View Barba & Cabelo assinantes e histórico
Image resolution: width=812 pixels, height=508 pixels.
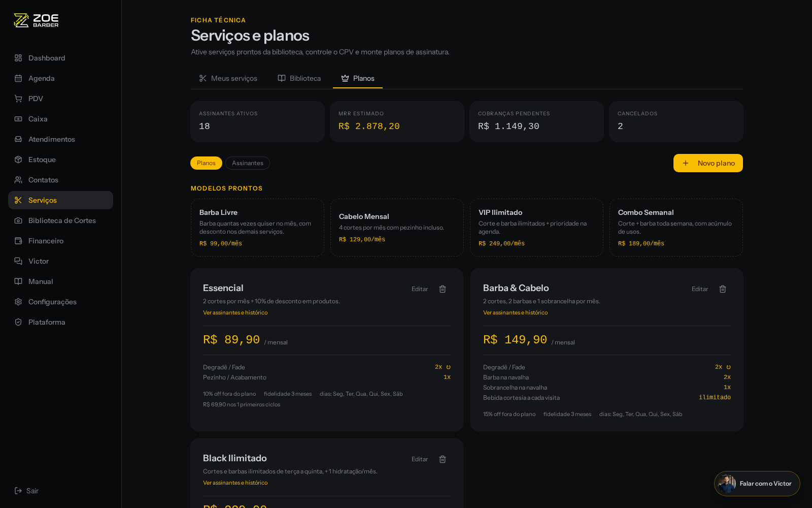[515, 313]
